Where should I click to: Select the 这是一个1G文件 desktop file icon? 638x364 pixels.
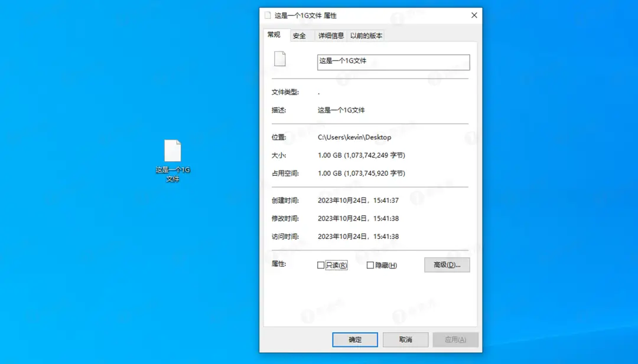pyautogui.click(x=172, y=152)
